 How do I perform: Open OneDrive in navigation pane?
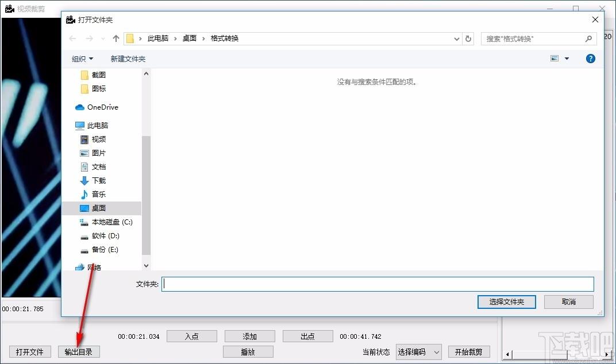coord(102,107)
